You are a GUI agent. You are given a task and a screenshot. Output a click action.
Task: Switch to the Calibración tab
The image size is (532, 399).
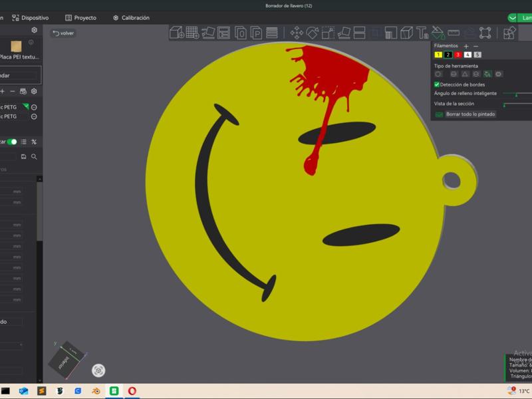click(x=131, y=18)
